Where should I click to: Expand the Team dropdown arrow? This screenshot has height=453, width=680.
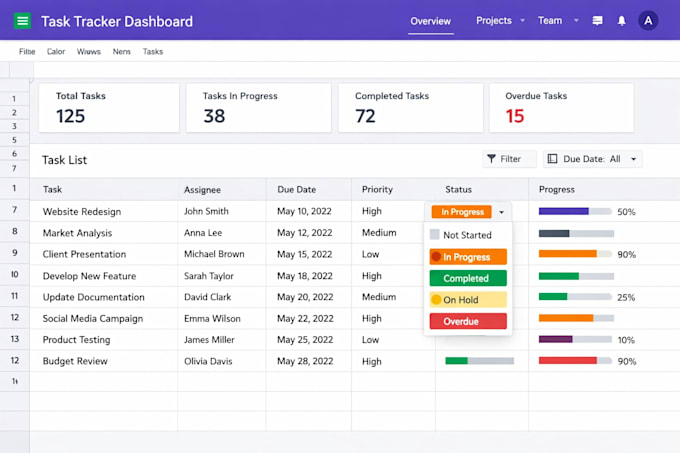coord(576,20)
